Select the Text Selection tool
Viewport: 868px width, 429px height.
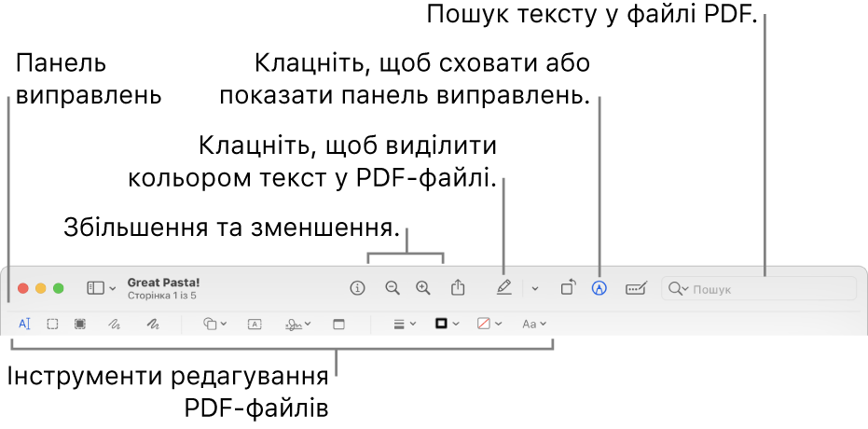[24, 325]
